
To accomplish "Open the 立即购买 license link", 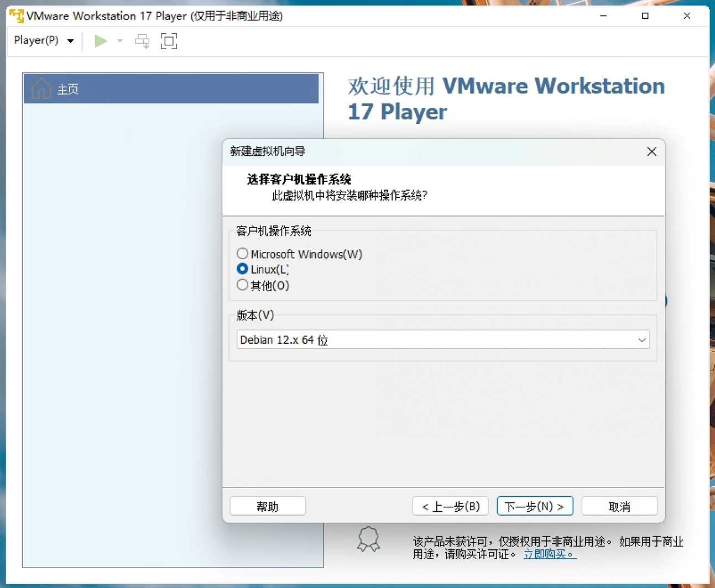I will click(550, 554).
